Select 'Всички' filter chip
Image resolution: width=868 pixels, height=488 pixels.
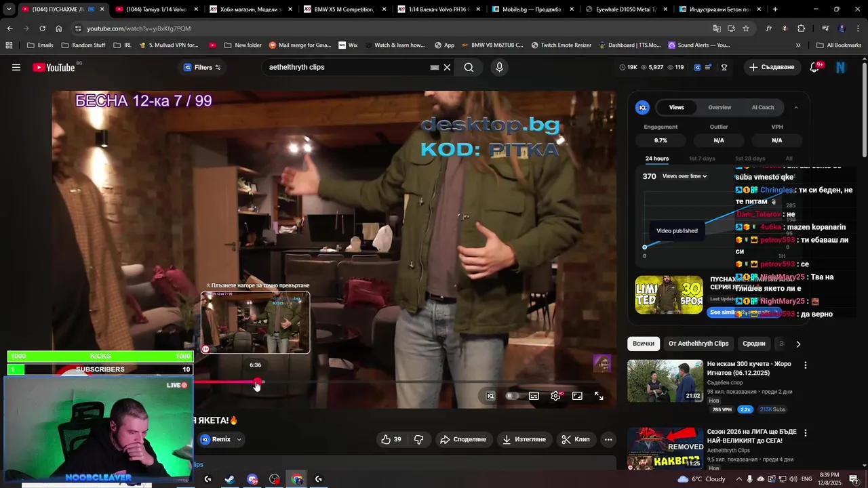click(x=644, y=344)
